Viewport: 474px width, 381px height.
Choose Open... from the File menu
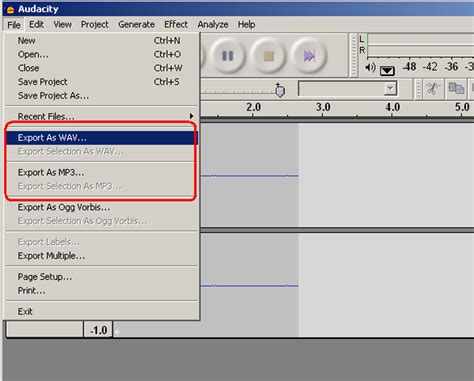pos(102,54)
